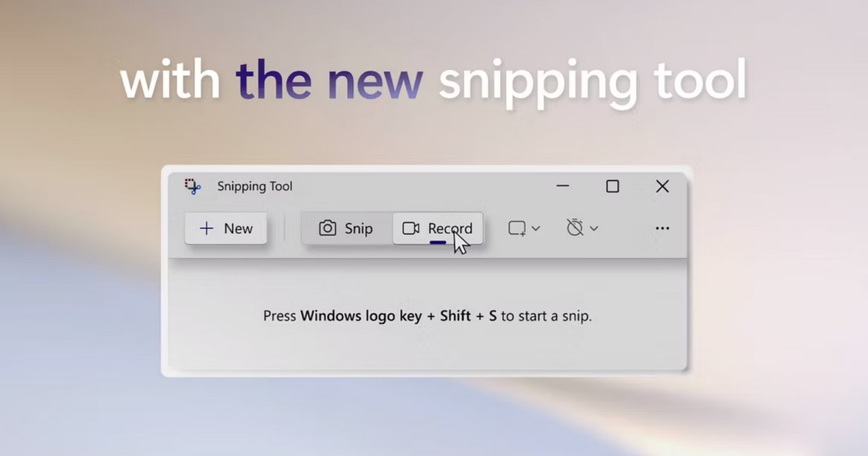Expand the snipping mode chevron arrow
868x456 pixels.
click(x=535, y=229)
